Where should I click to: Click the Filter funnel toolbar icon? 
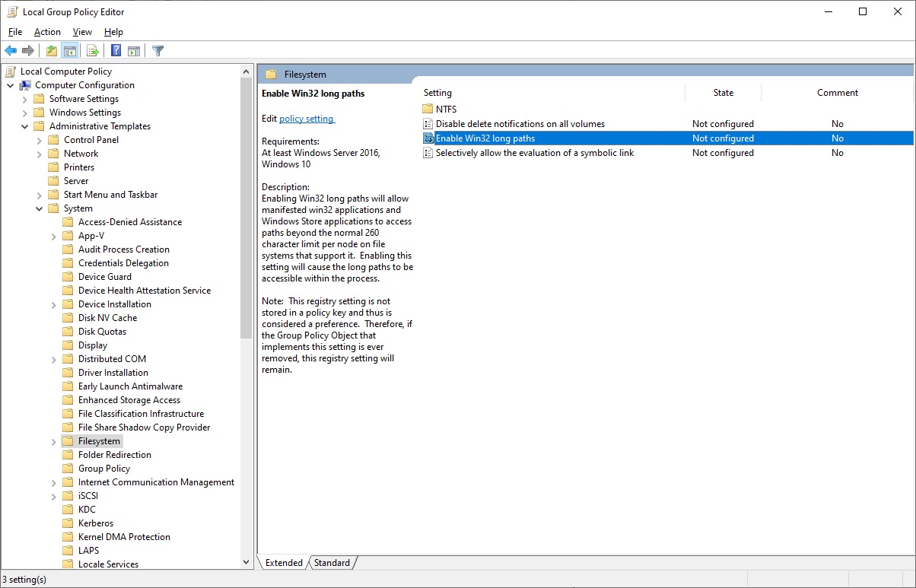(157, 51)
